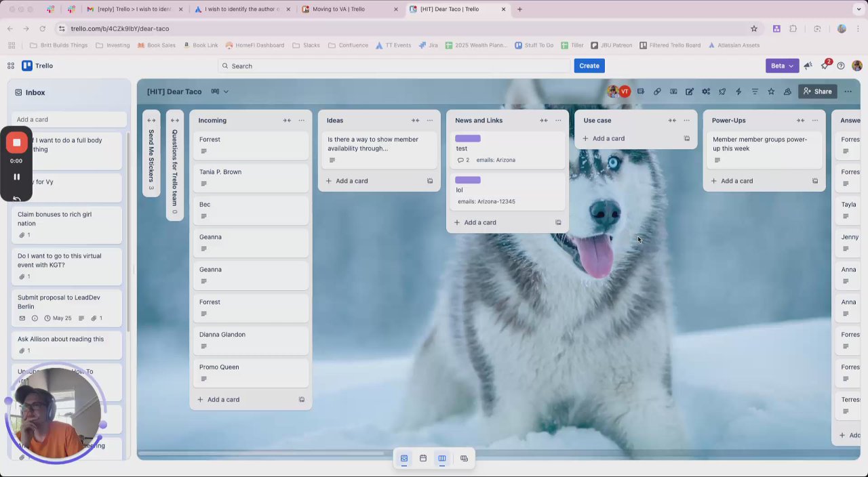Stop the screen recording with the red button
The height and width of the screenshot is (477, 868).
tap(17, 142)
